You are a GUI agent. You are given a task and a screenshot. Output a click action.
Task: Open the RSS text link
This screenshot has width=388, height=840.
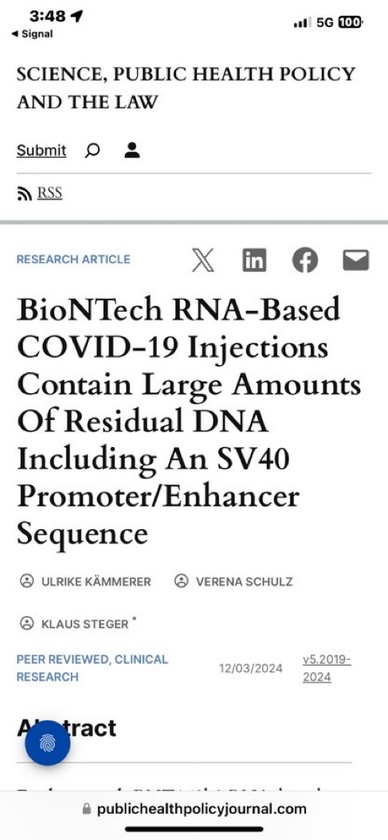tap(49, 193)
